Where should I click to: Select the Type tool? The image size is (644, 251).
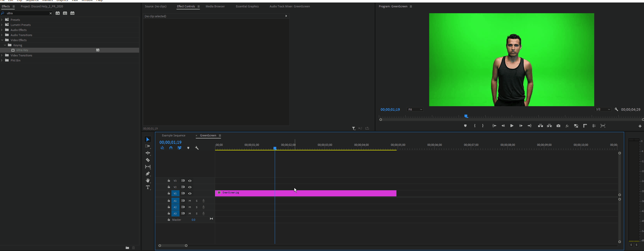point(148,187)
